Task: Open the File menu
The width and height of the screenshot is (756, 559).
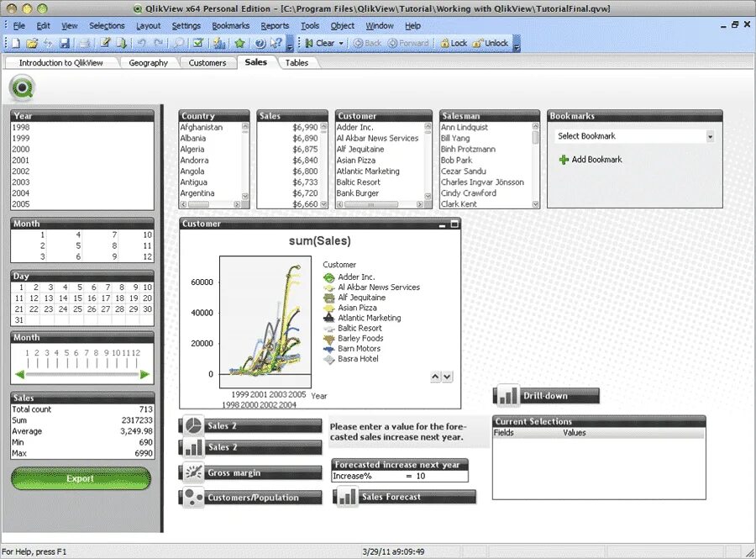Action: tap(18, 25)
